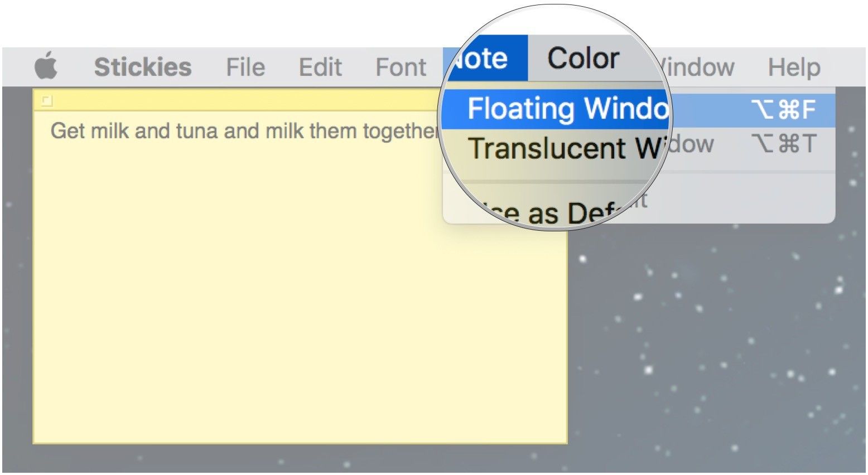Open the Apple menu
The image size is (868, 475).
46,67
